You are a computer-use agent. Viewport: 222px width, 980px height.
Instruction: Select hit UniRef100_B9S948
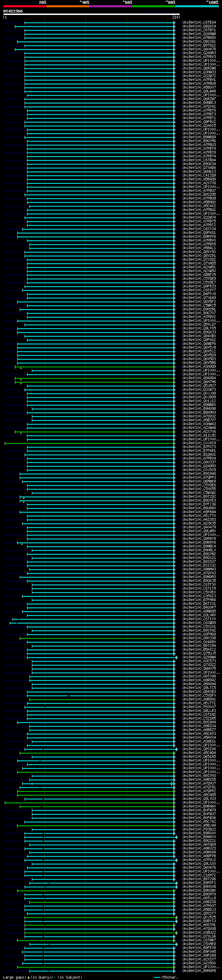tap(199, 473)
